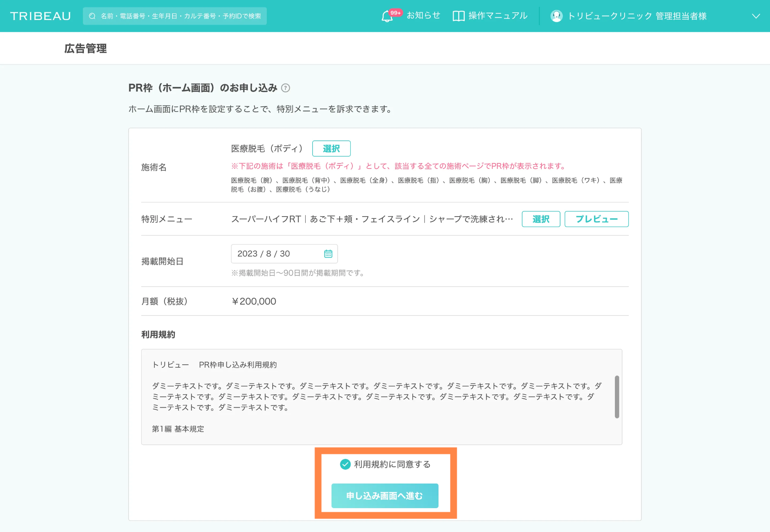Click 選択 button for 特別メニュー
The height and width of the screenshot is (532, 770).
coord(541,219)
